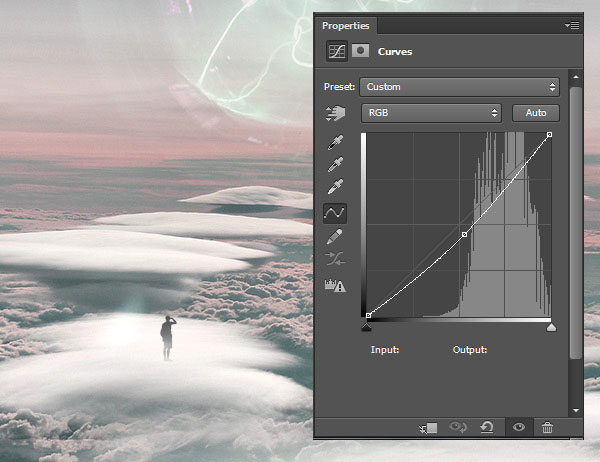Open the Properties panel flyout menu
Screen dimensions: 600x462
571,25
